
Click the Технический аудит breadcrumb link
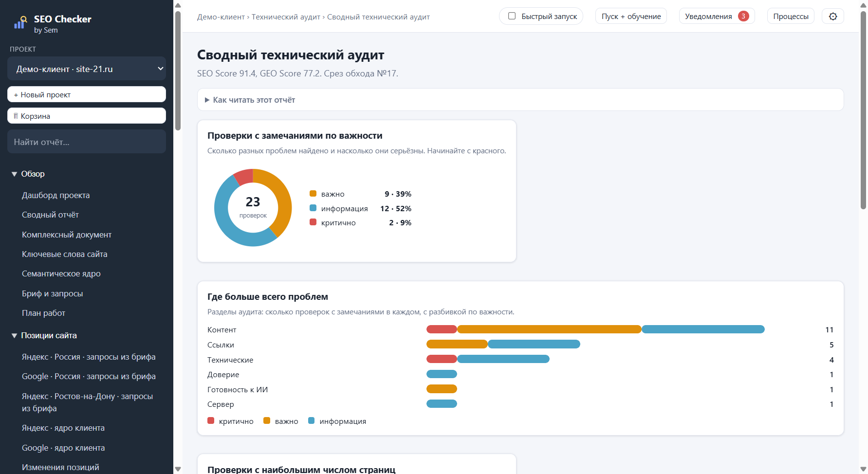pos(286,17)
